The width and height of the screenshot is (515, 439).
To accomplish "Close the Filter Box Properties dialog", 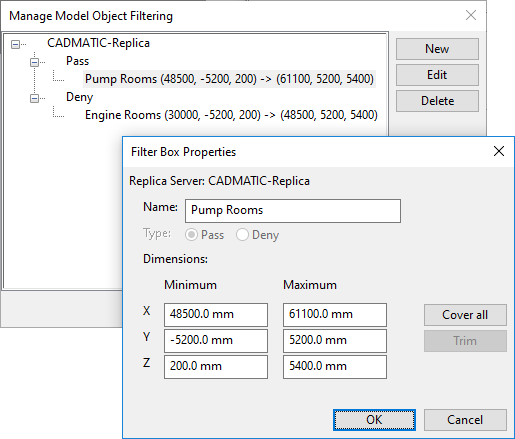I will tap(499, 151).
